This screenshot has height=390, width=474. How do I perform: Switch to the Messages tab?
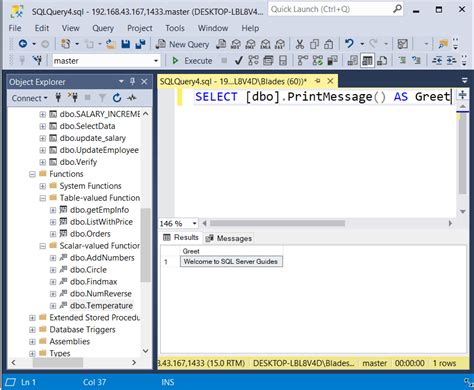pos(229,238)
